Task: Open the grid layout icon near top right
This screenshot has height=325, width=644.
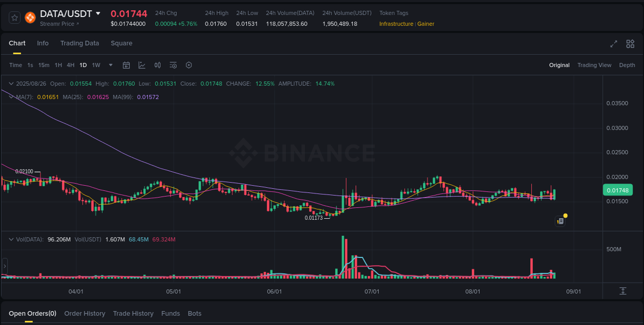Action: tap(630, 44)
